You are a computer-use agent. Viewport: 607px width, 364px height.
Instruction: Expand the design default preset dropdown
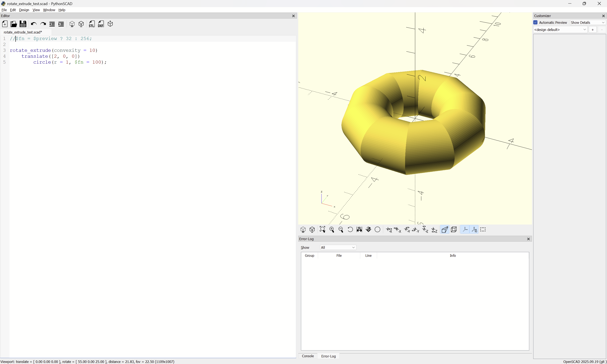tap(560, 30)
